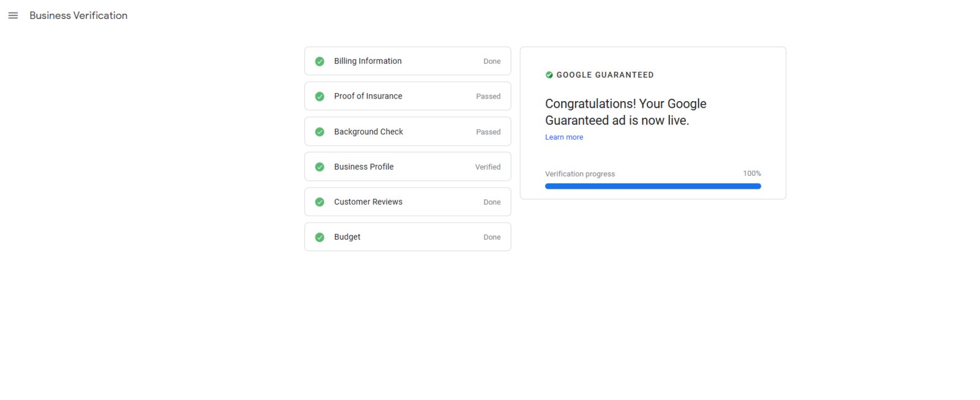Open the hamburger navigation menu
This screenshot has height=400, width=980.
13,15
